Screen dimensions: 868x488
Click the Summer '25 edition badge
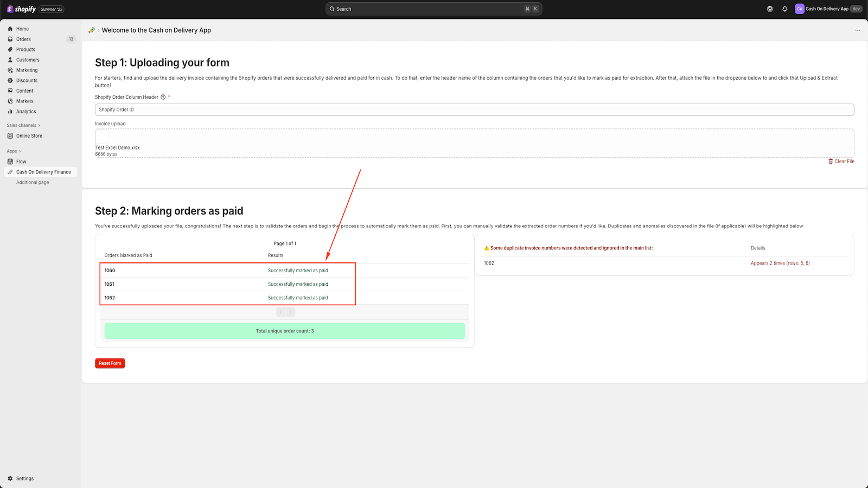pos(52,9)
